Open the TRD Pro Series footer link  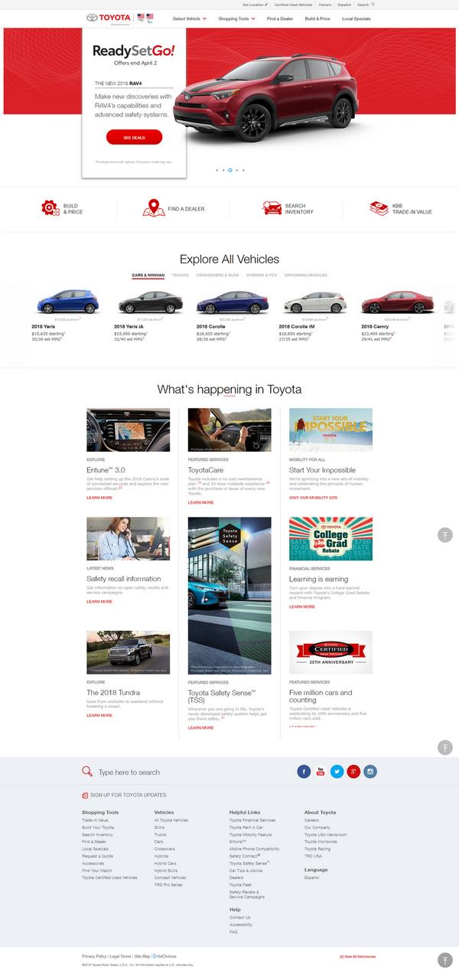[168, 884]
